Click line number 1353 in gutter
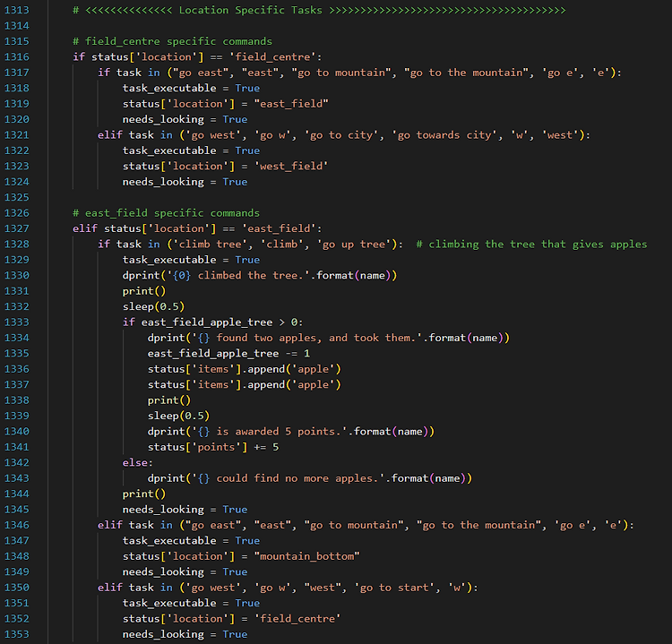This screenshot has width=672, height=644. (17, 634)
